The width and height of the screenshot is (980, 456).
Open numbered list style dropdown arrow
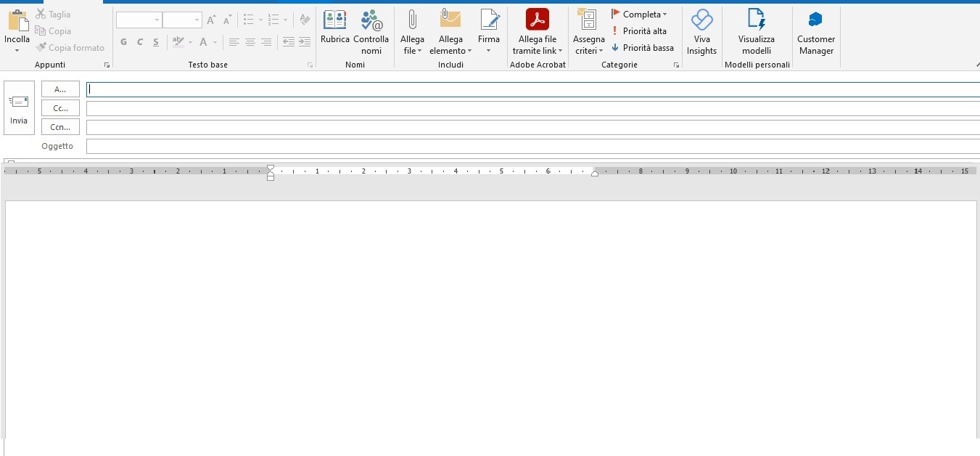285,20
